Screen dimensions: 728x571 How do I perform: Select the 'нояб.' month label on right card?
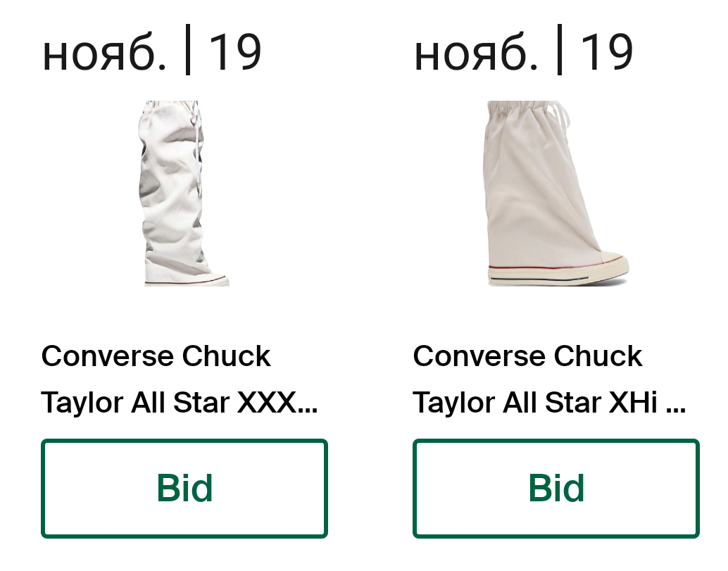coord(477,54)
